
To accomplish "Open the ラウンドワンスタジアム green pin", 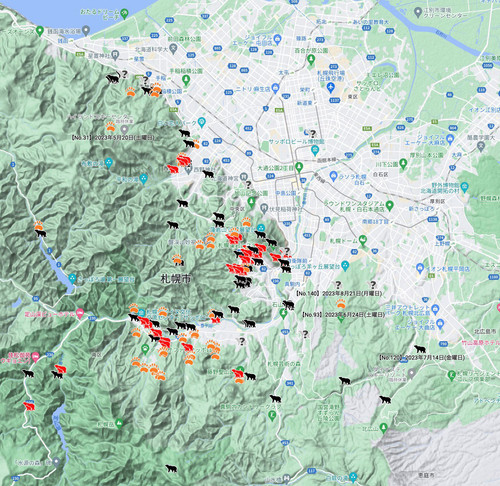I will pyautogui.click(x=389, y=205).
